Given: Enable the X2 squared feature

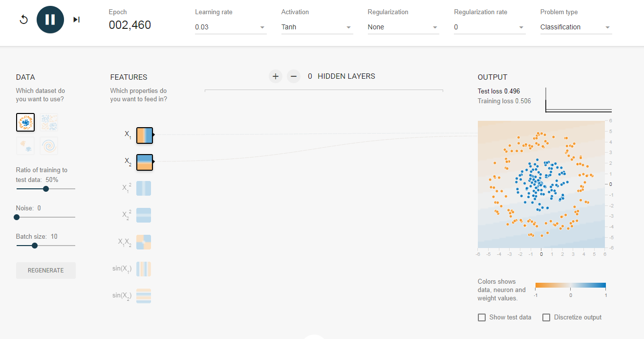Looking at the screenshot, I should [144, 215].
